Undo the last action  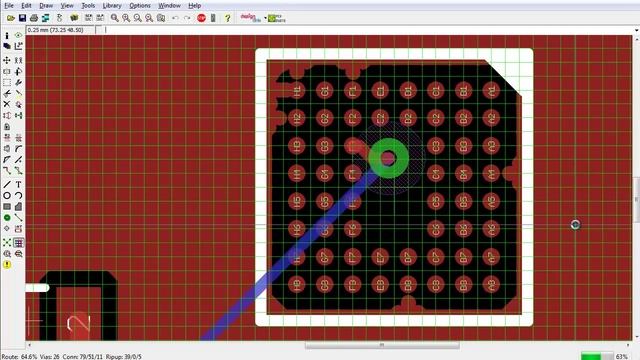coord(175,18)
